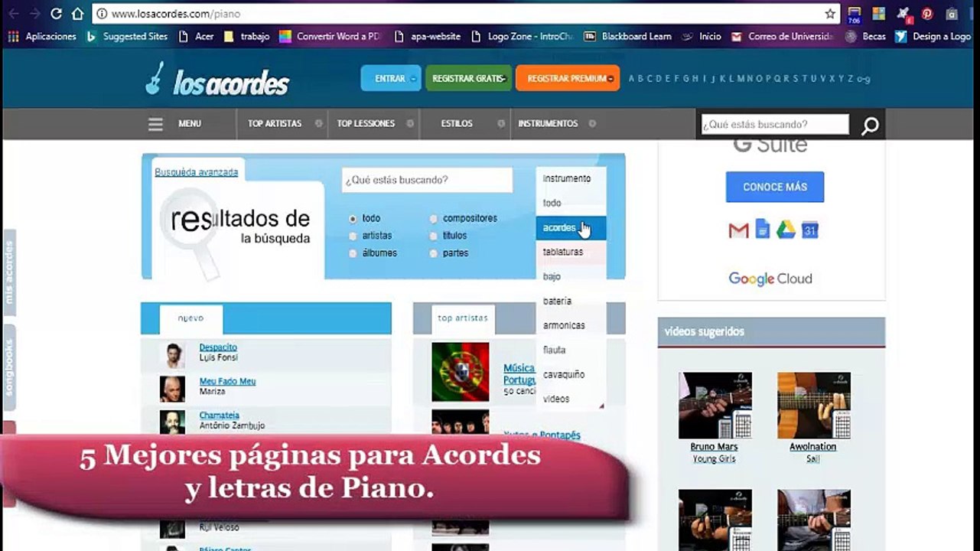Pick 'armonicas' from the instrument list
980x551 pixels.
[571, 325]
